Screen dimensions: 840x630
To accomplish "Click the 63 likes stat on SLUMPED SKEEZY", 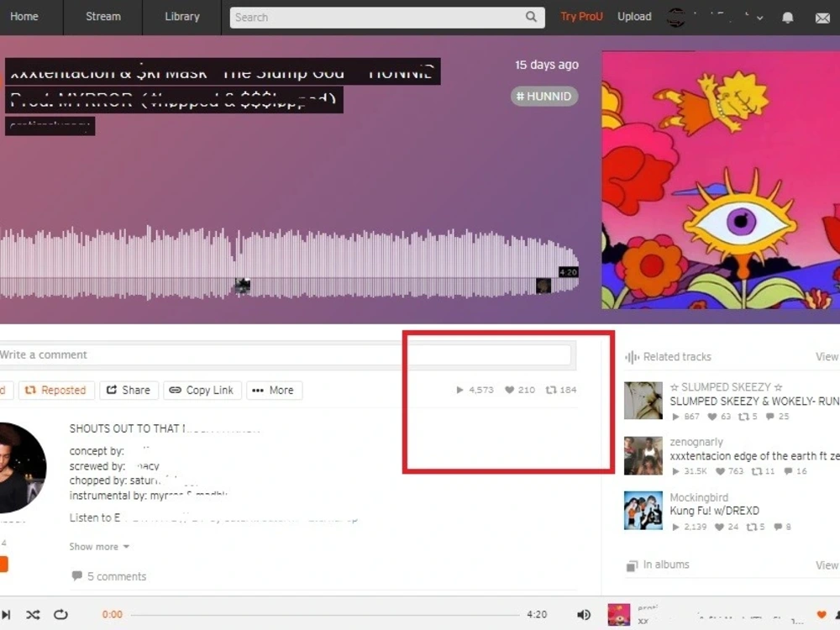I will pyautogui.click(x=719, y=417).
